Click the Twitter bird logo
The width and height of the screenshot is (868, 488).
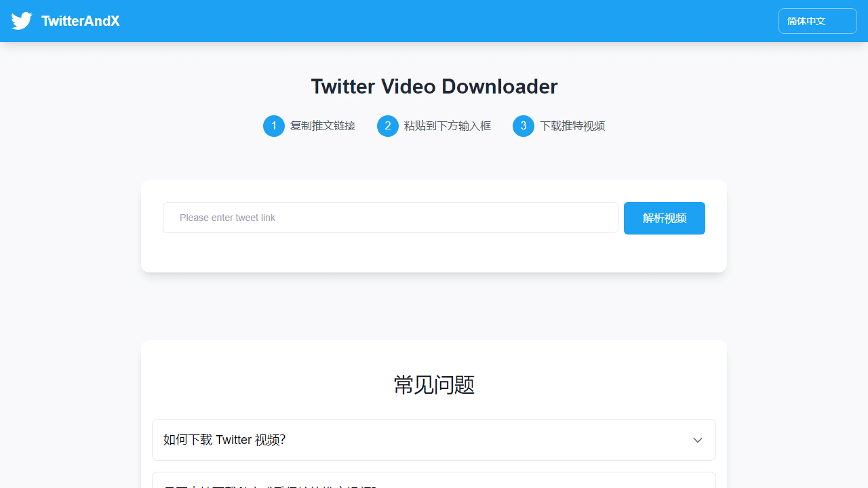pyautogui.click(x=22, y=21)
